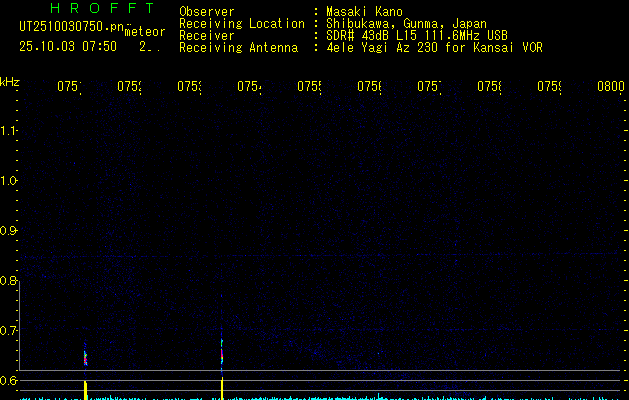The width and height of the screenshot is (629, 400).
Task: Click the second meteor echo in the spectrogram
Action: tap(221, 352)
